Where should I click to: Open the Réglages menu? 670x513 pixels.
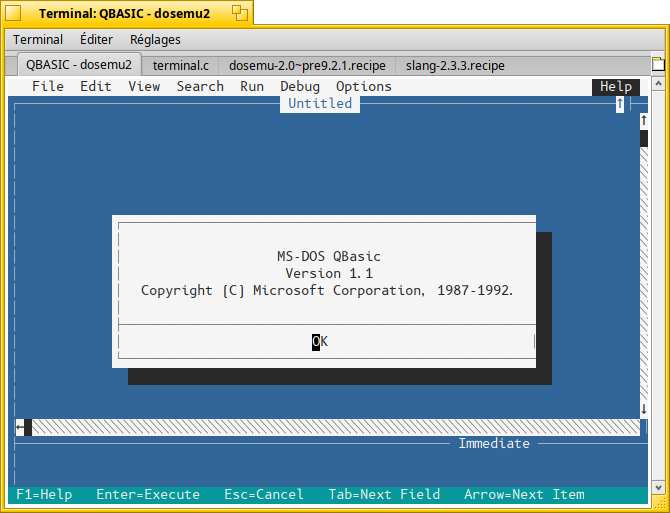click(x=155, y=40)
